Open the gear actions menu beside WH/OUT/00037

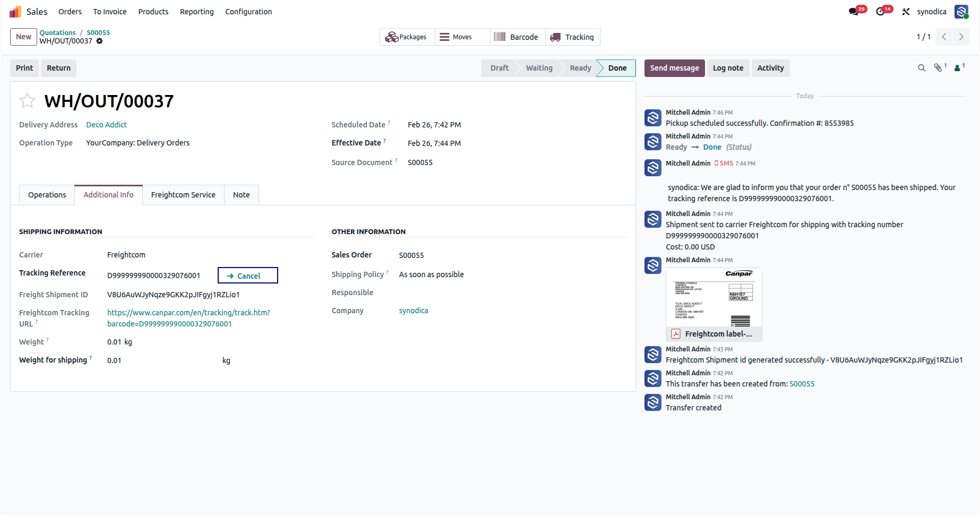tap(99, 41)
